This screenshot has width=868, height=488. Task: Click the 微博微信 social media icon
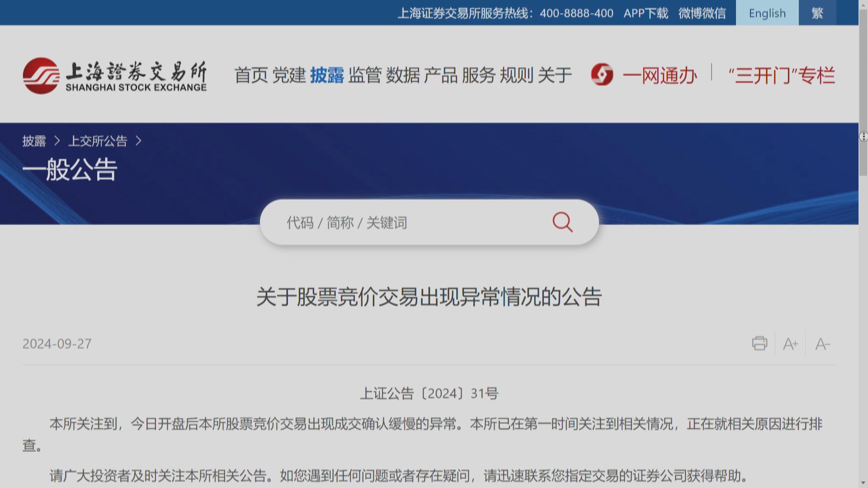click(702, 12)
